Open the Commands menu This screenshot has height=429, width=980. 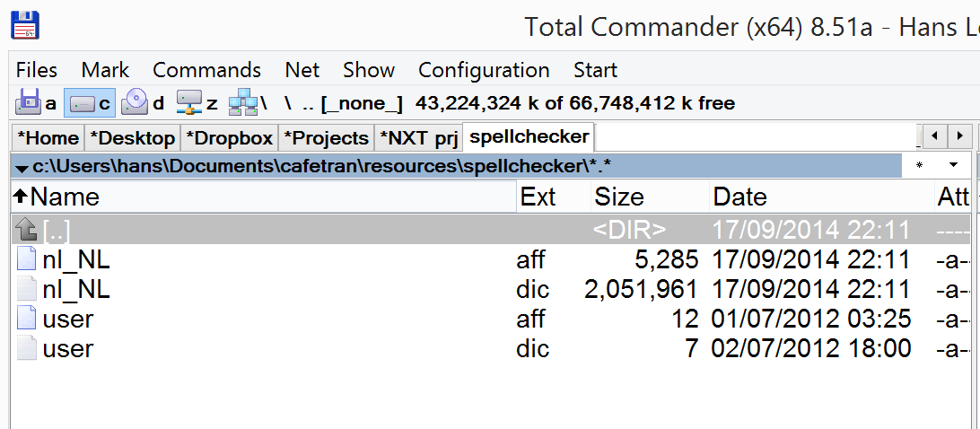206,70
